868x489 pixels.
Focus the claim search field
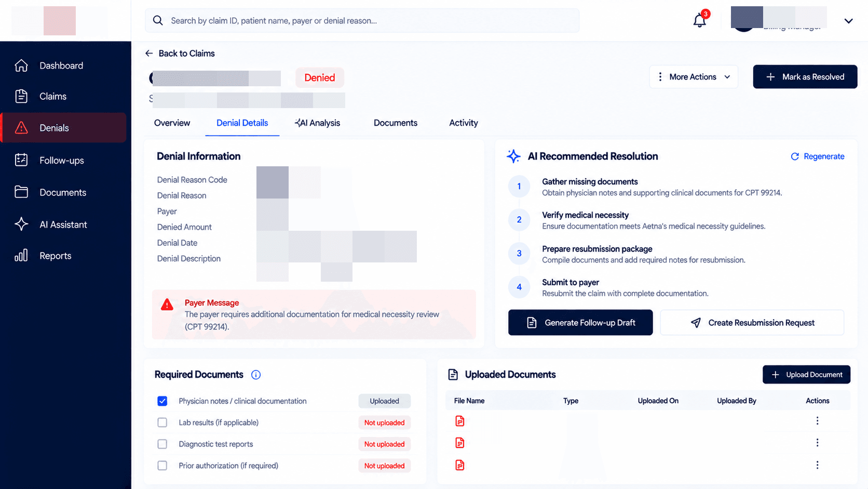(362, 21)
